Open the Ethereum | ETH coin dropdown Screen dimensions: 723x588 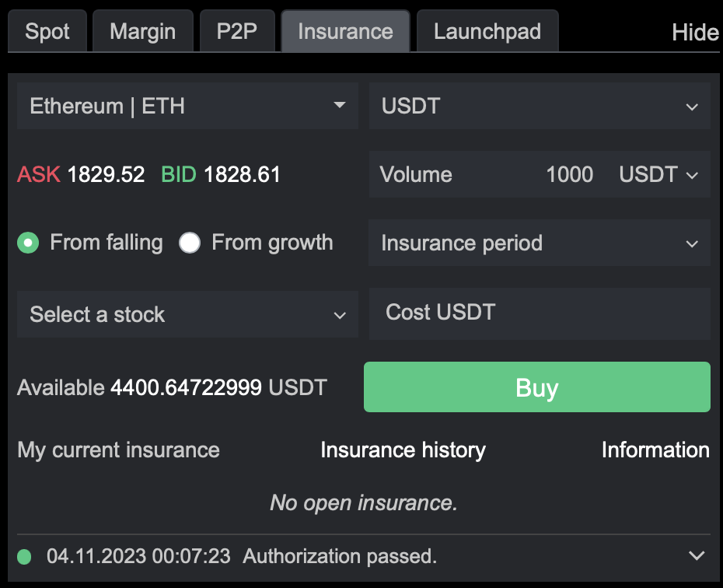pos(187,106)
